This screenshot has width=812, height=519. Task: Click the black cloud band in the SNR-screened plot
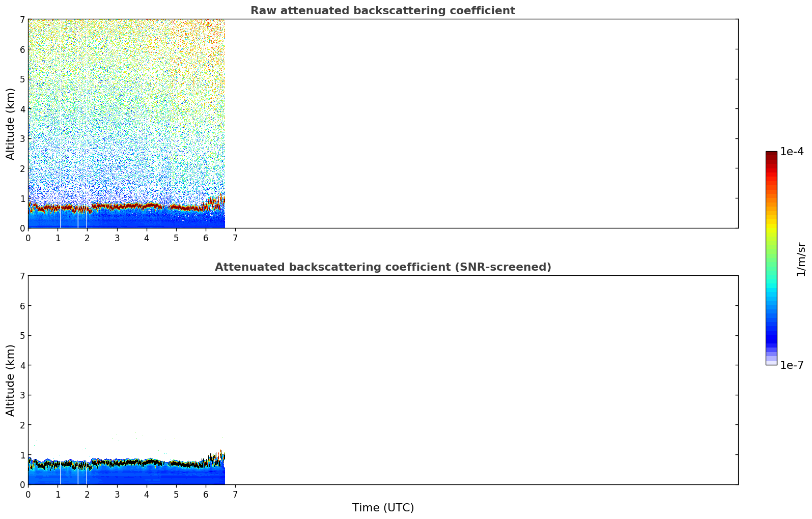click(x=126, y=463)
